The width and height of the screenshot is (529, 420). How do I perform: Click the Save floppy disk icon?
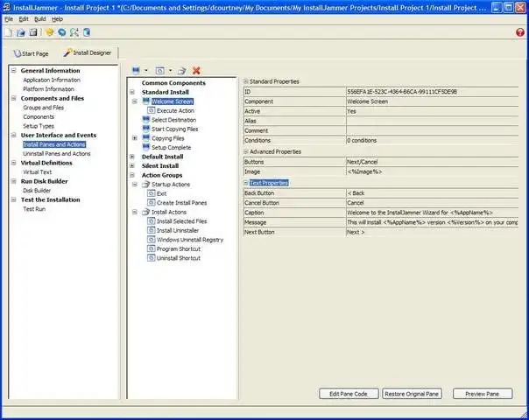[x=33, y=32]
